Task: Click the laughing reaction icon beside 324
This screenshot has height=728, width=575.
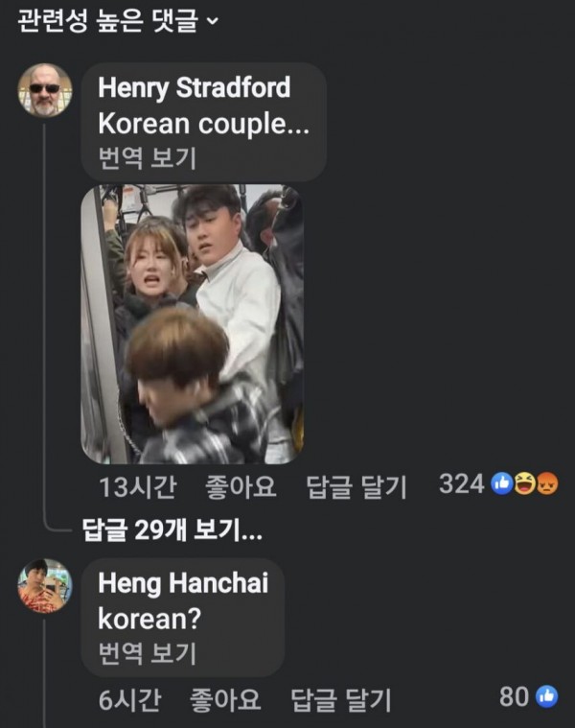Action: [524, 483]
